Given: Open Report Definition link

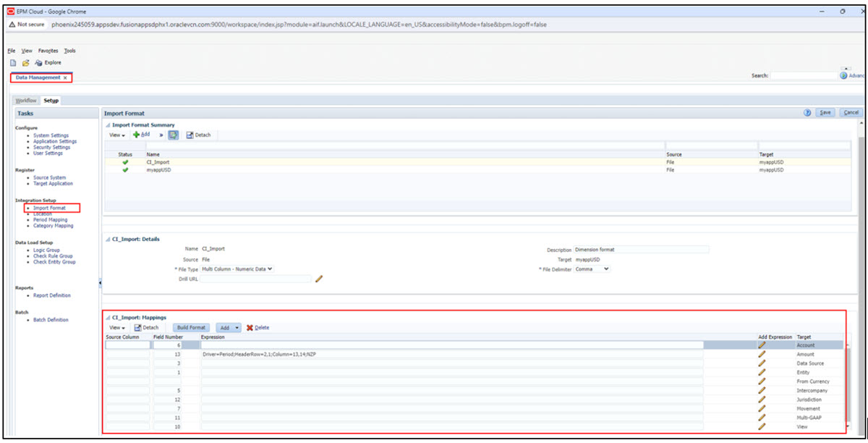Looking at the screenshot, I should click(x=52, y=295).
